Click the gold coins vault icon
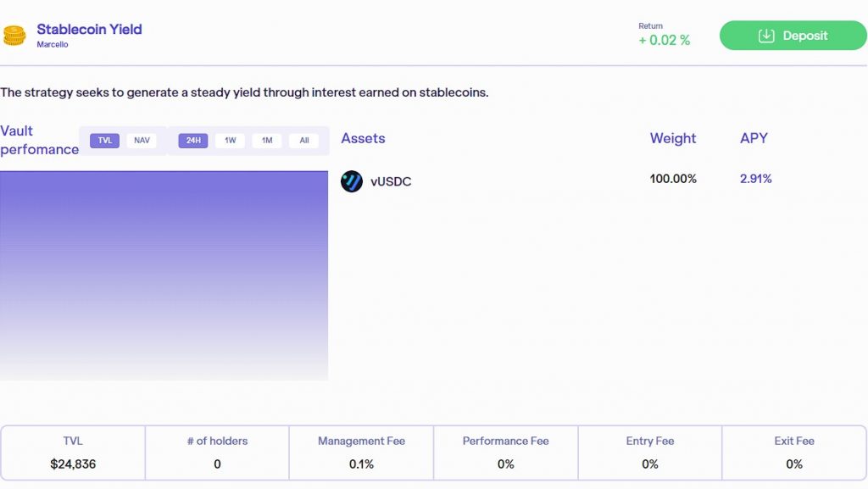The height and width of the screenshot is (489, 868). point(14,36)
